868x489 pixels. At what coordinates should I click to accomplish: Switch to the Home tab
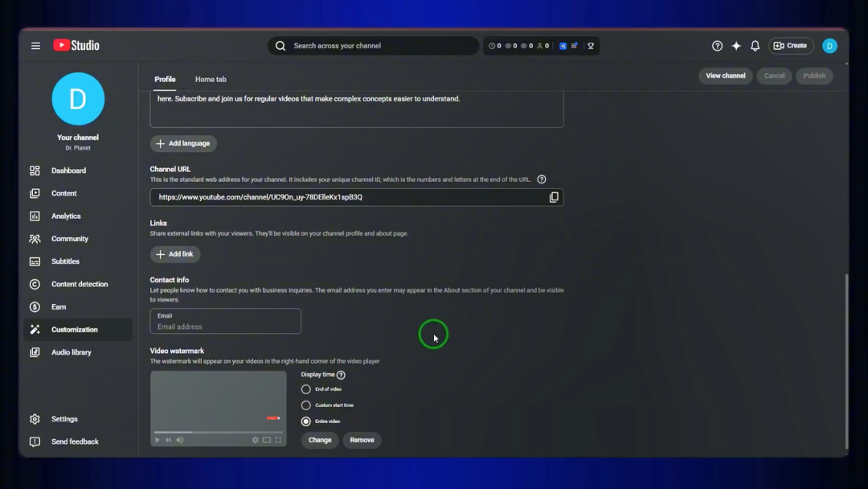click(x=211, y=79)
